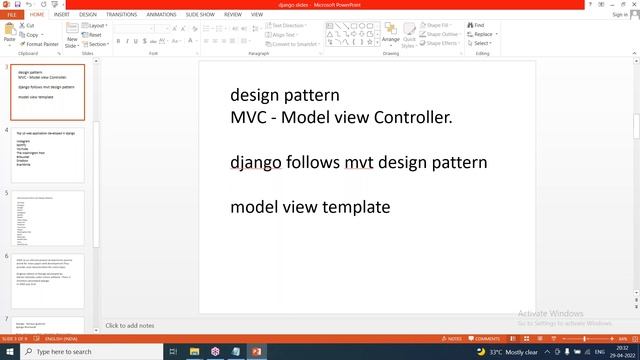This screenshot has width=640, height=360.
Task: Switch to the ANIMATIONS tab
Action: point(161,15)
